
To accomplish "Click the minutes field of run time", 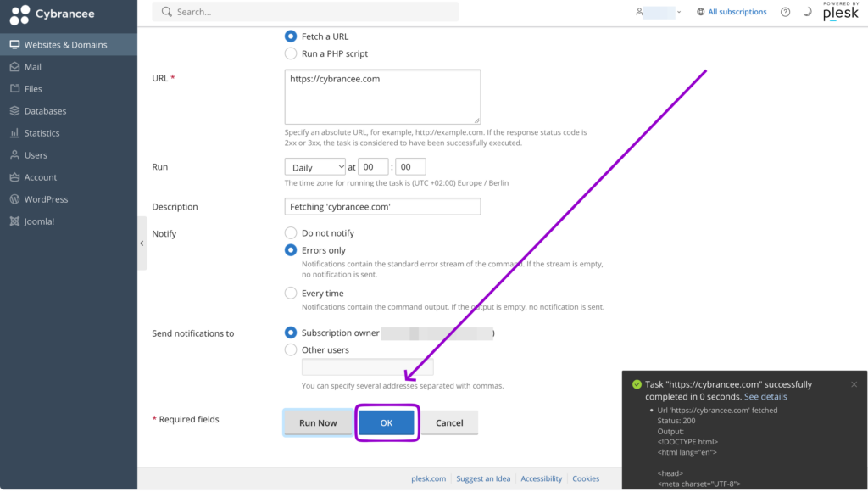I will coord(410,167).
